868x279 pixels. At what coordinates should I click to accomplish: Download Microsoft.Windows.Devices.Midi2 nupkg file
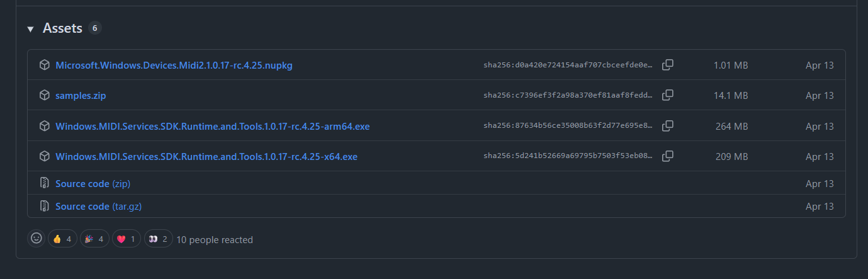(x=174, y=65)
